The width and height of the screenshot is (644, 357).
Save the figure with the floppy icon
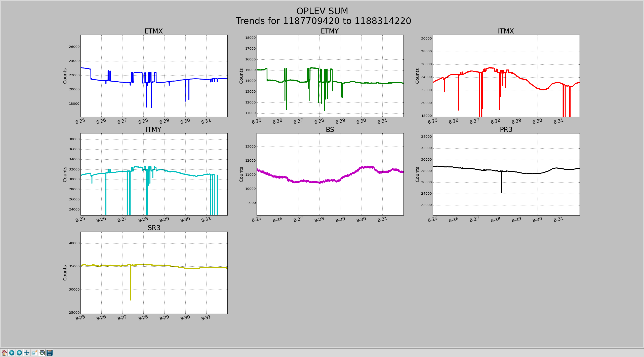click(x=50, y=353)
